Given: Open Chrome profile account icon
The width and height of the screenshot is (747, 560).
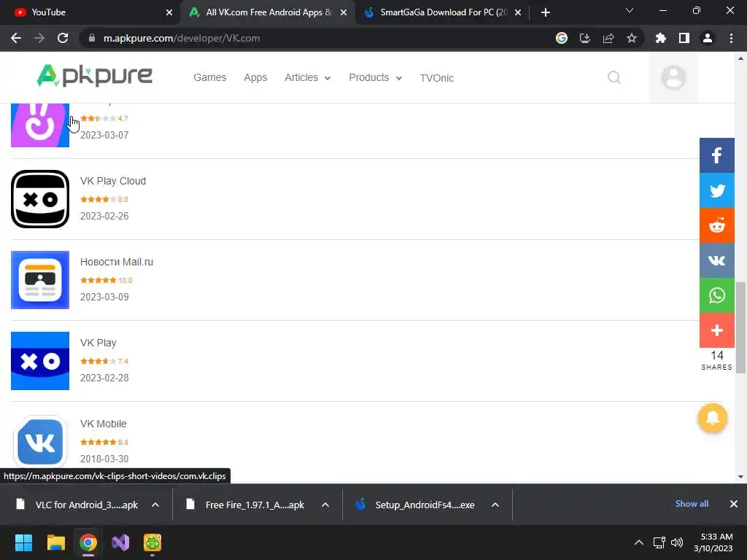Looking at the screenshot, I should point(708,38).
